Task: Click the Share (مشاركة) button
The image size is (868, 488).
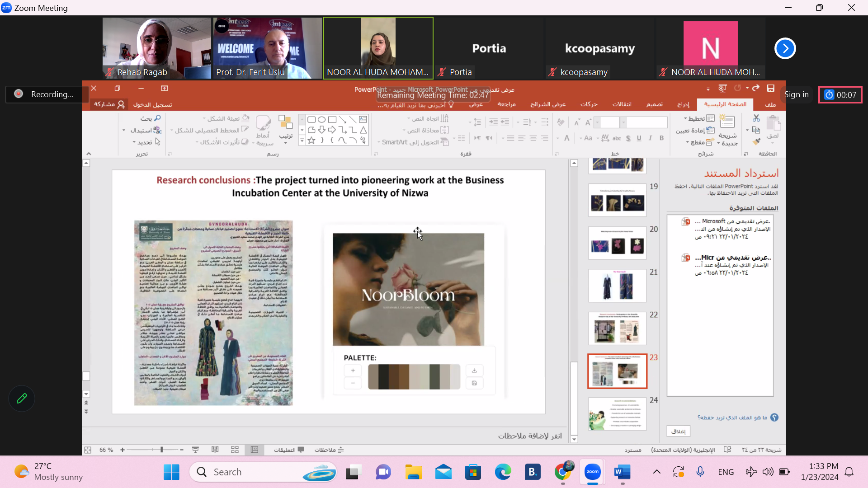Action: point(109,104)
